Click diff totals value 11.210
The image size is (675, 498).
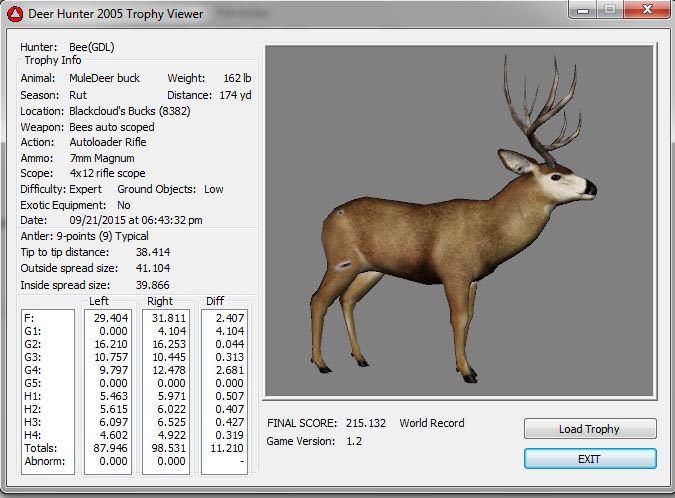pyautogui.click(x=227, y=448)
